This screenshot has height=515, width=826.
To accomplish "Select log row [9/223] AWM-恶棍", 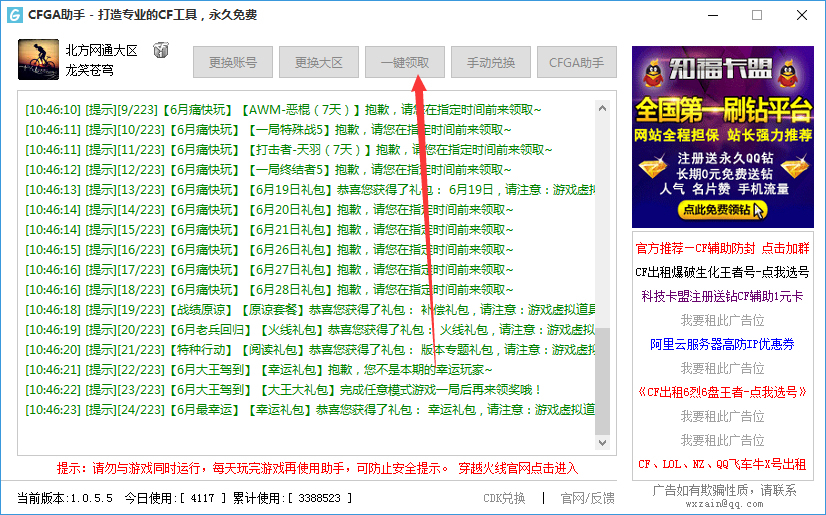I will point(283,110).
